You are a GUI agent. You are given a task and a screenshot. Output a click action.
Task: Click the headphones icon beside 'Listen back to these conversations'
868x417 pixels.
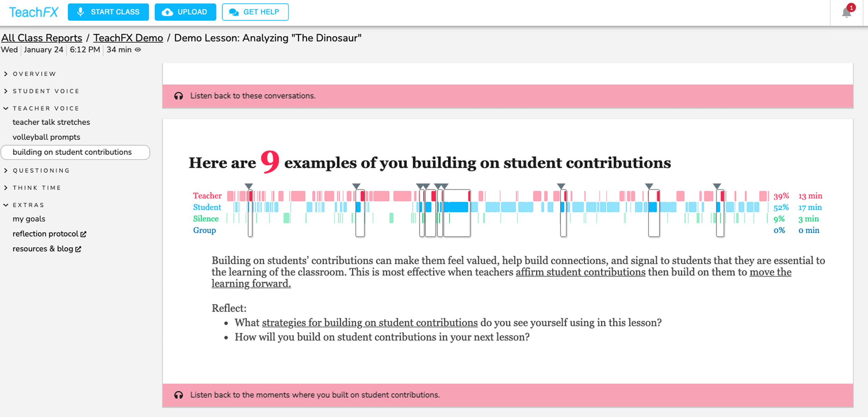(178, 95)
